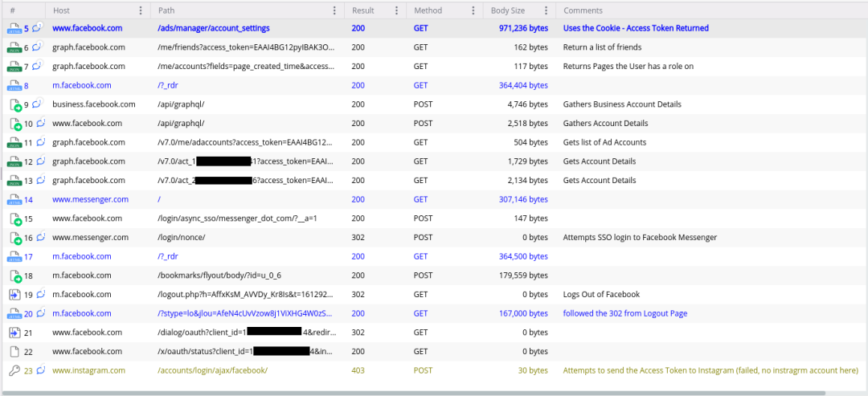Click the # column header
868x396 pixels.
coord(13,10)
